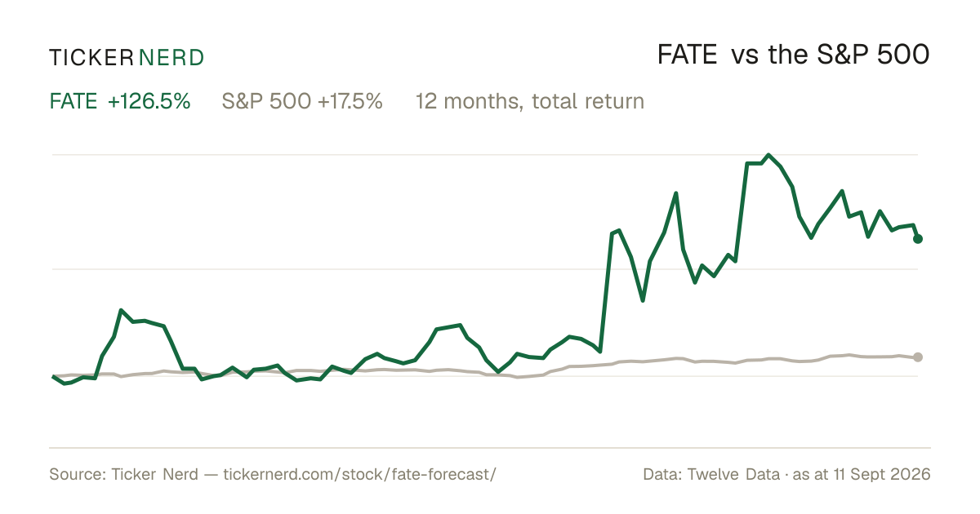Viewport: 980px width, 514px height.
Task: Click the bottom baseline gridline
Action: [x=490, y=447]
